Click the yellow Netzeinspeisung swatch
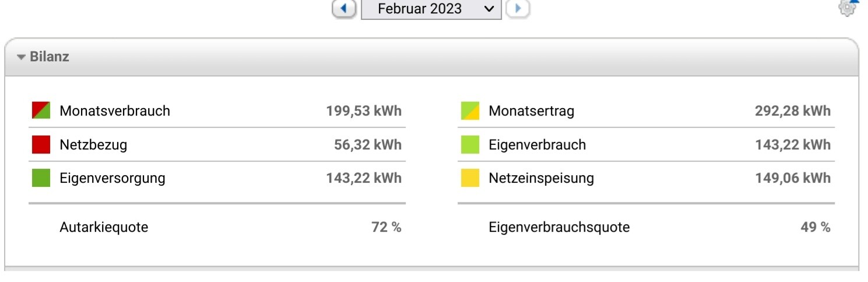Image resolution: width=868 pixels, height=282 pixels. 470,178
